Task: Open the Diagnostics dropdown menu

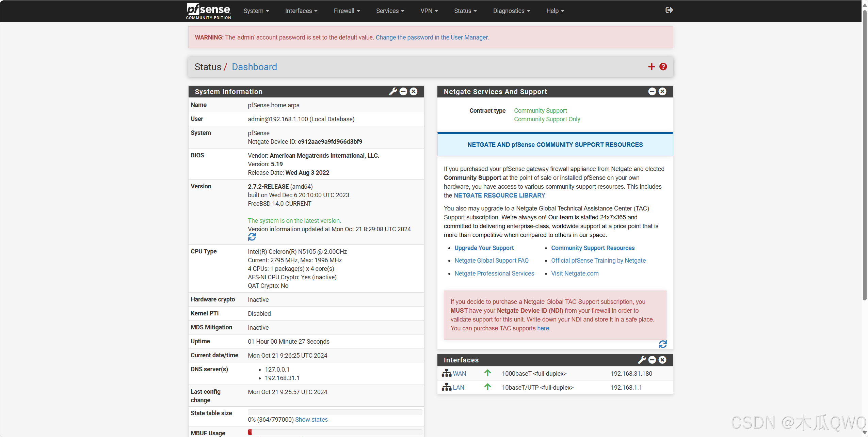Action: [x=512, y=11]
